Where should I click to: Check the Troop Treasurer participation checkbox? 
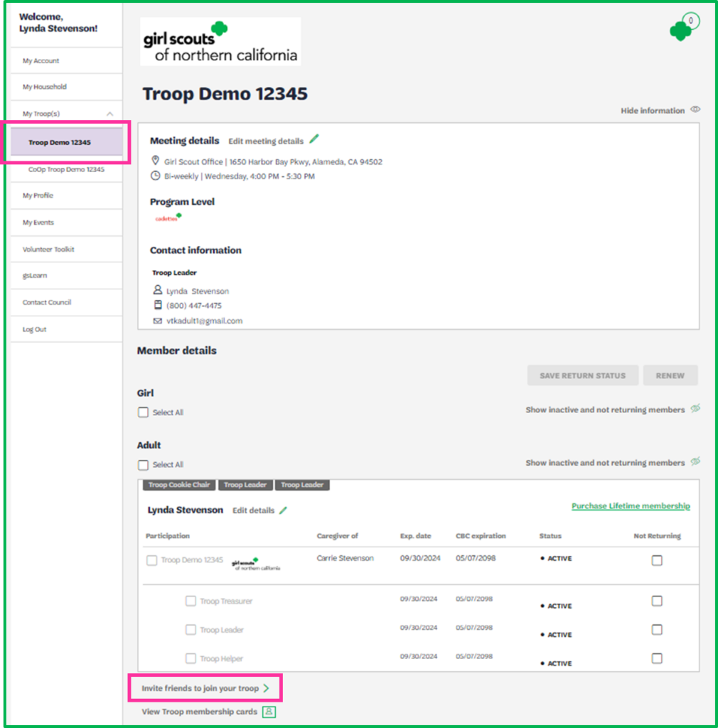pyautogui.click(x=191, y=601)
